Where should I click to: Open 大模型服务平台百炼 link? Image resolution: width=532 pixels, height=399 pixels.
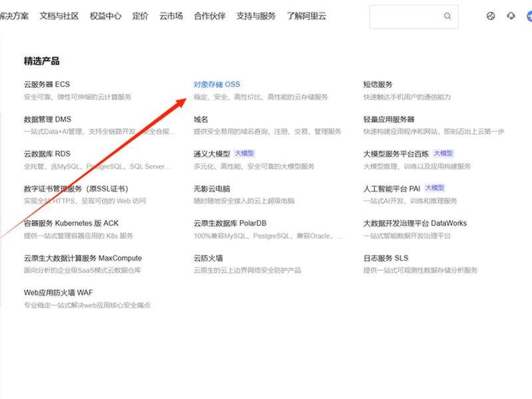click(396, 154)
